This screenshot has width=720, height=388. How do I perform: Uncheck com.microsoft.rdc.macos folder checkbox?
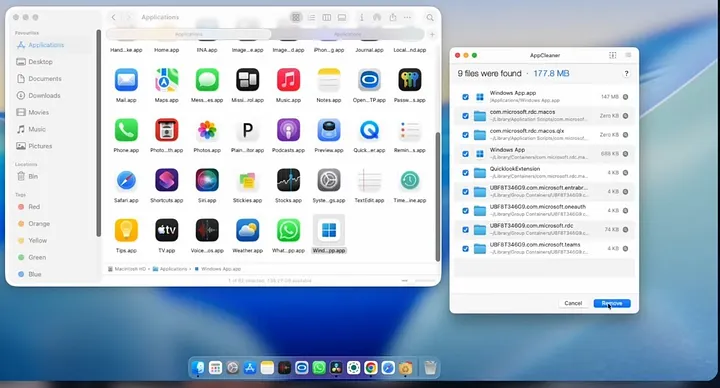[x=465, y=116]
